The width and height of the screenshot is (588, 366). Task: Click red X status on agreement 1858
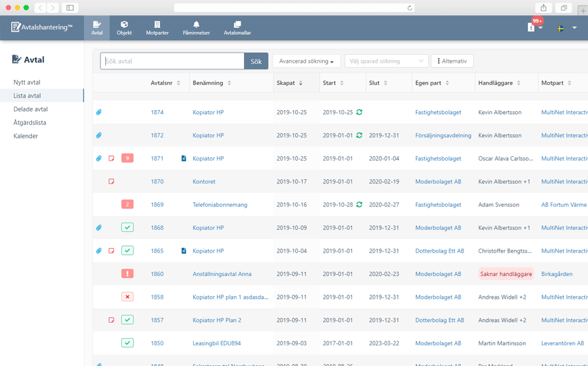pyautogui.click(x=127, y=297)
